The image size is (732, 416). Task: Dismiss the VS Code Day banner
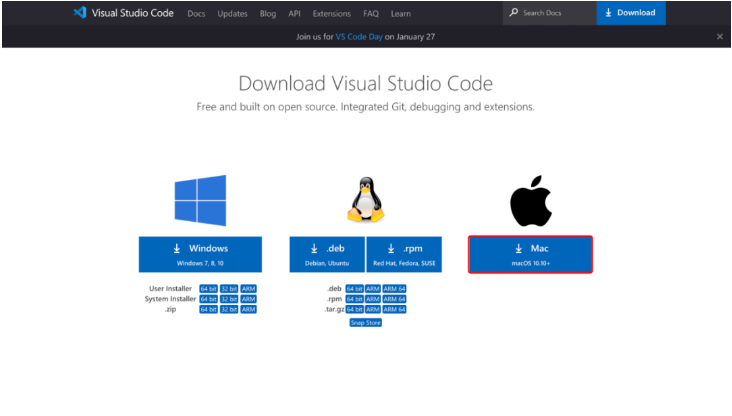(720, 36)
